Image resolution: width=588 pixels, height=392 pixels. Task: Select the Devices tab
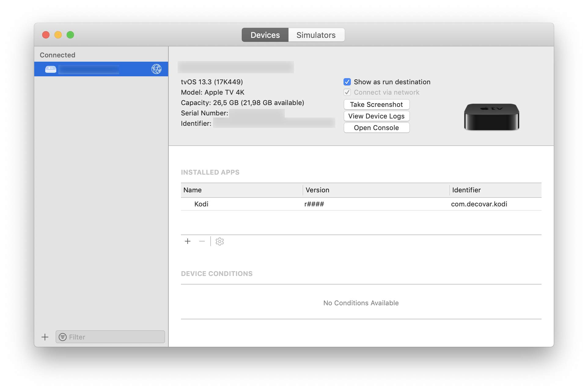pyautogui.click(x=264, y=35)
